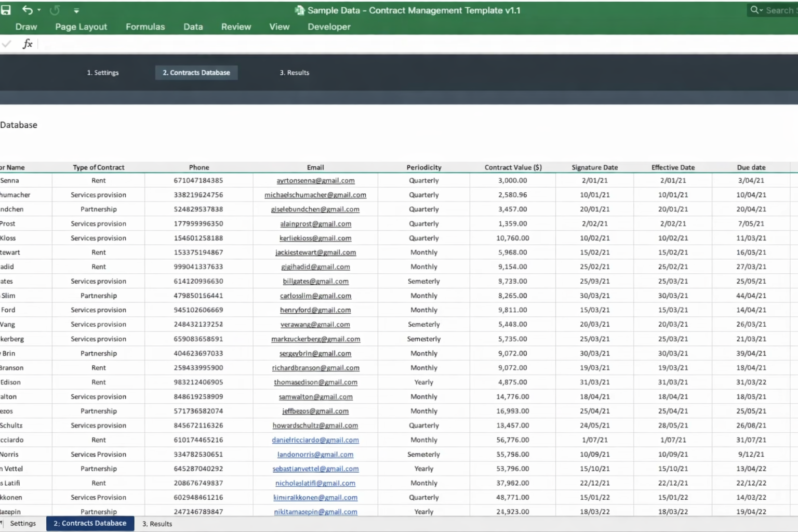Image resolution: width=798 pixels, height=532 pixels.
Task: Click the Search magnifier icon
Action: point(754,10)
